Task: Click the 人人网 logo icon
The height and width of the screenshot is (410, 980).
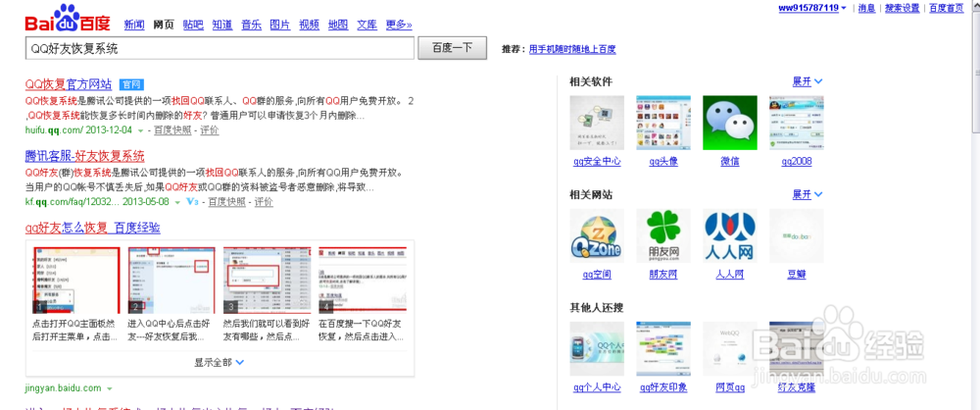Action: click(x=730, y=236)
